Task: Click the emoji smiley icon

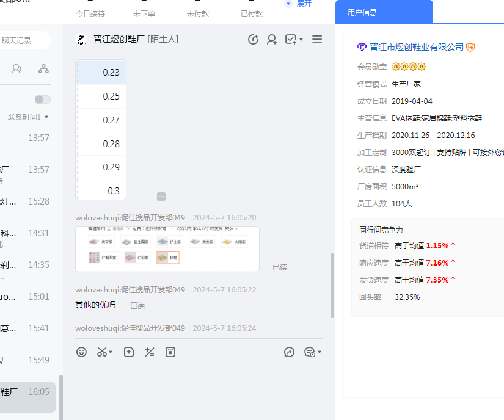Action: pyautogui.click(x=82, y=352)
